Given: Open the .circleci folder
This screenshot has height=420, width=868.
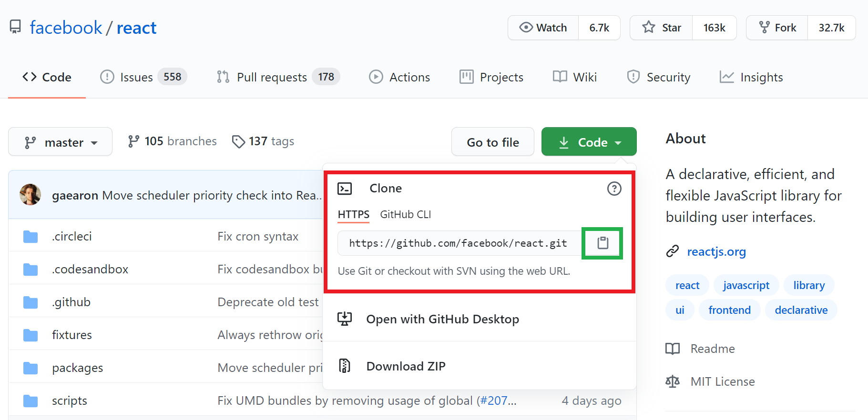Looking at the screenshot, I should [71, 236].
